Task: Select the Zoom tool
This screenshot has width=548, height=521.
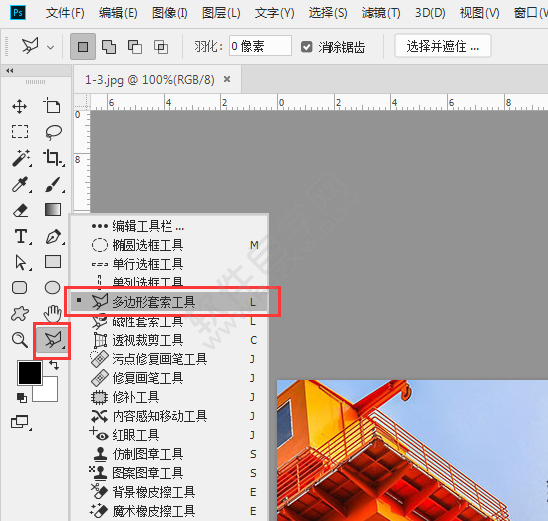Action: [x=20, y=340]
